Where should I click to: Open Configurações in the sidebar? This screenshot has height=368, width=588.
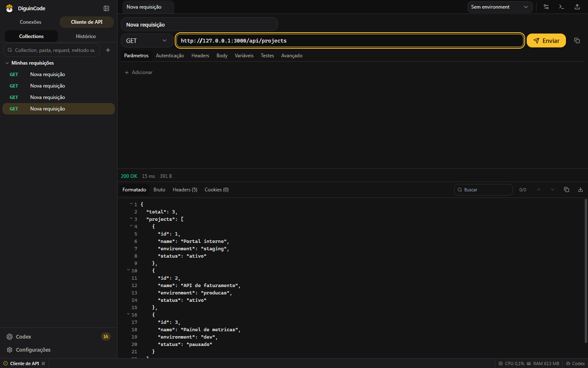coord(58,350)
